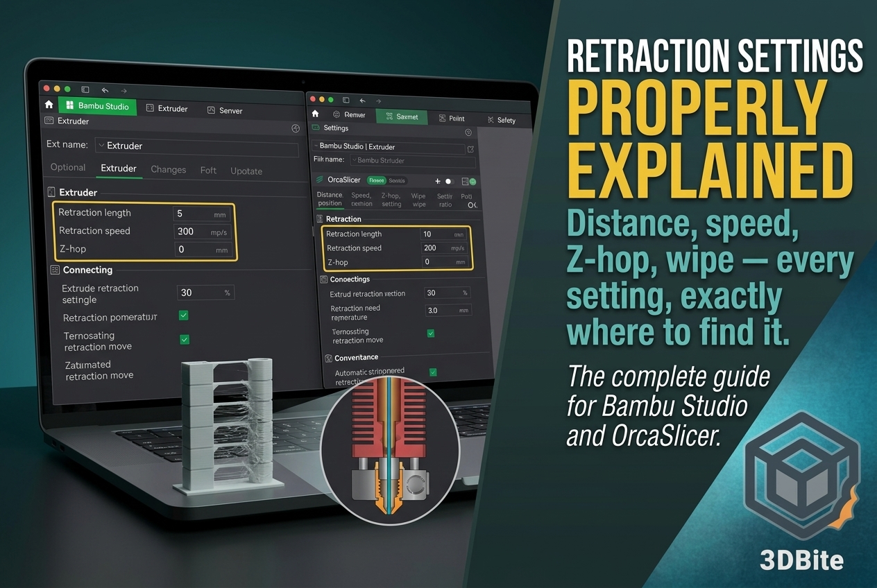Flip the toggle switch in the OrcaSlicer row

tap(450, 181)
